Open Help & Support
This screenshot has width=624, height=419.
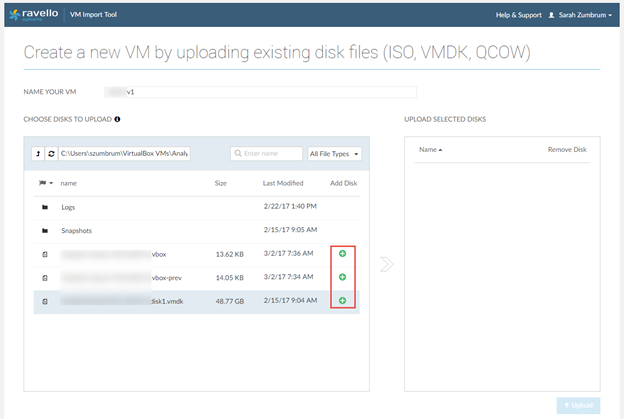[517, 15]
